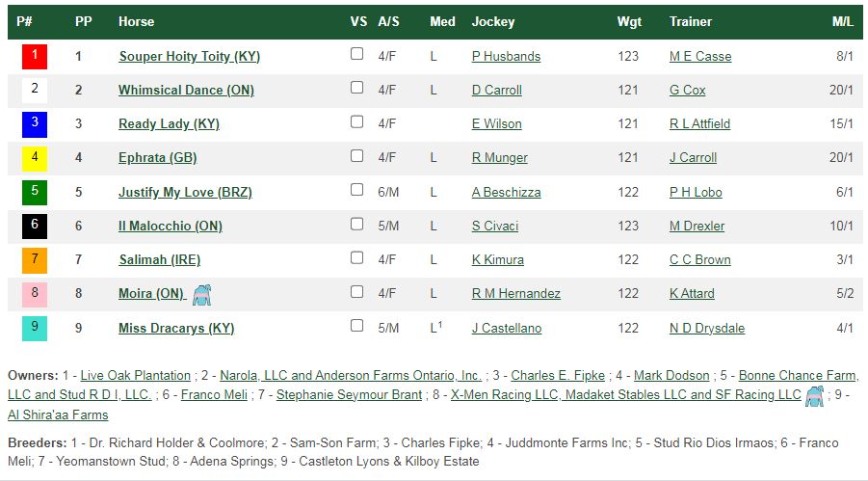Click the M/L column header
The height and width of the screenshot is (481, 868).
[843, 21]
